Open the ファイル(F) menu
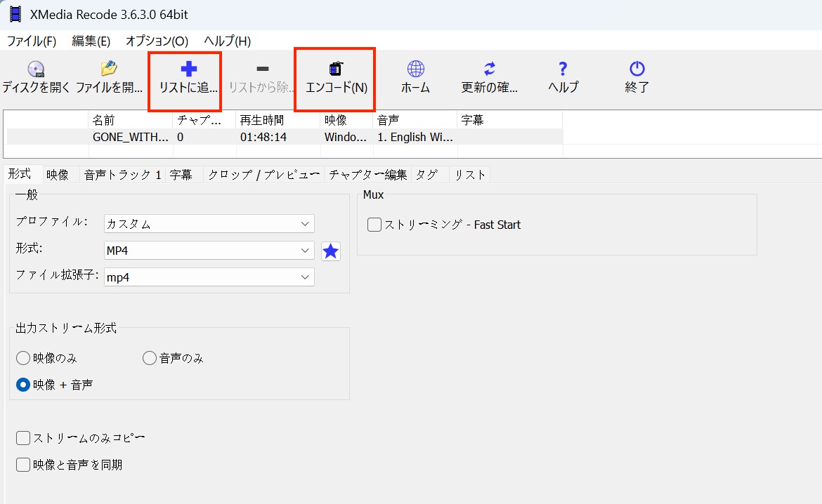Image resolution: width=822 pixels, height=504 pixels. tap(32, 41)
